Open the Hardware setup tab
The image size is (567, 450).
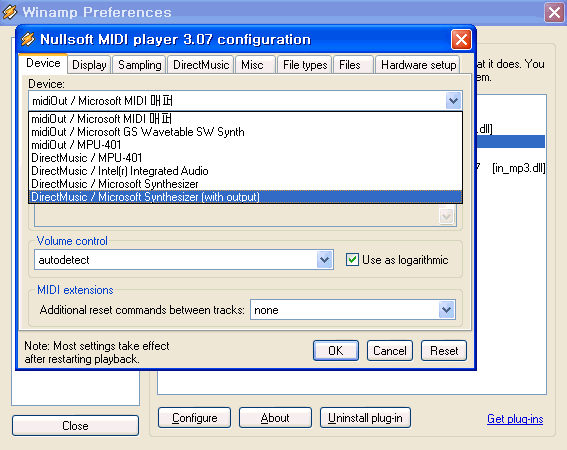pos(418,65)
